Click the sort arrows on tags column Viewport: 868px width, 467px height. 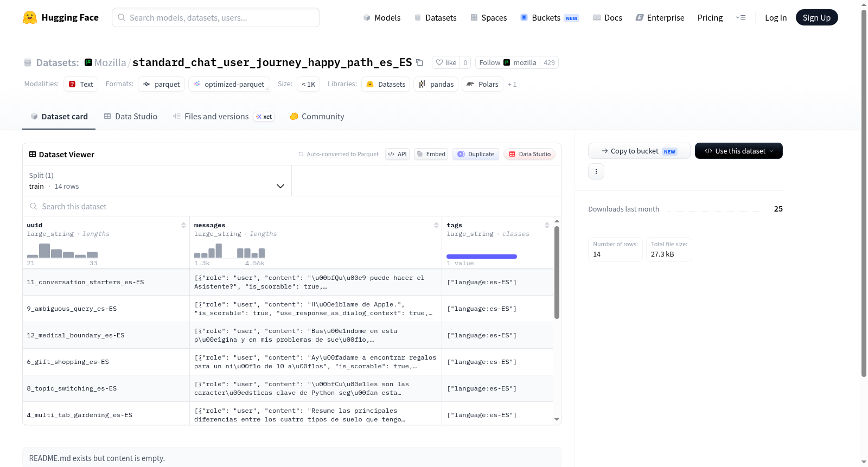pos(547,225)
